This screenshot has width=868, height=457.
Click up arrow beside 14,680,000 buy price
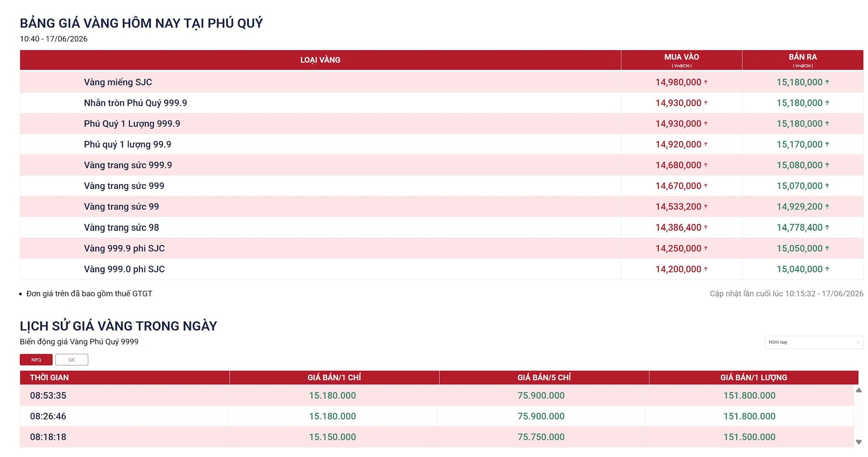pos(706,165)
